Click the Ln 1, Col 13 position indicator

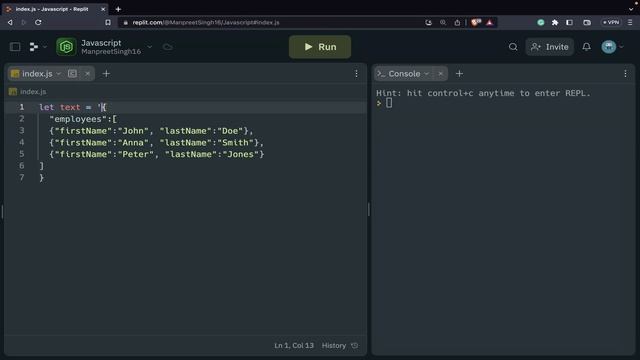click(294, 346)
